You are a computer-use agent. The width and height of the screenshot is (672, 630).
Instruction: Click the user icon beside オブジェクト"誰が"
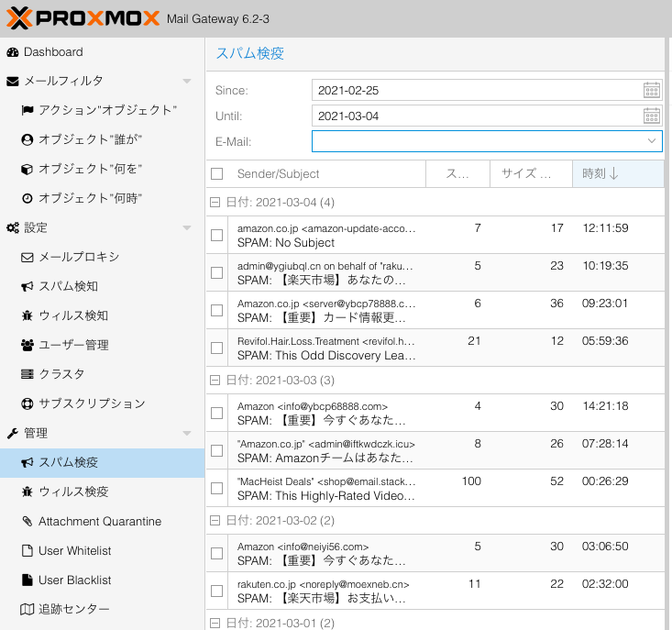coord(28,139)
